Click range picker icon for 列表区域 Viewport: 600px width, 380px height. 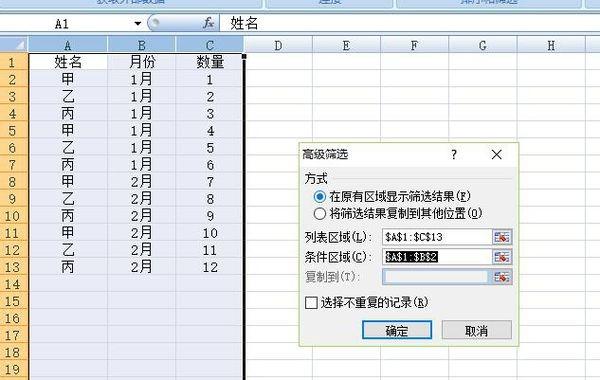(502, 237)
